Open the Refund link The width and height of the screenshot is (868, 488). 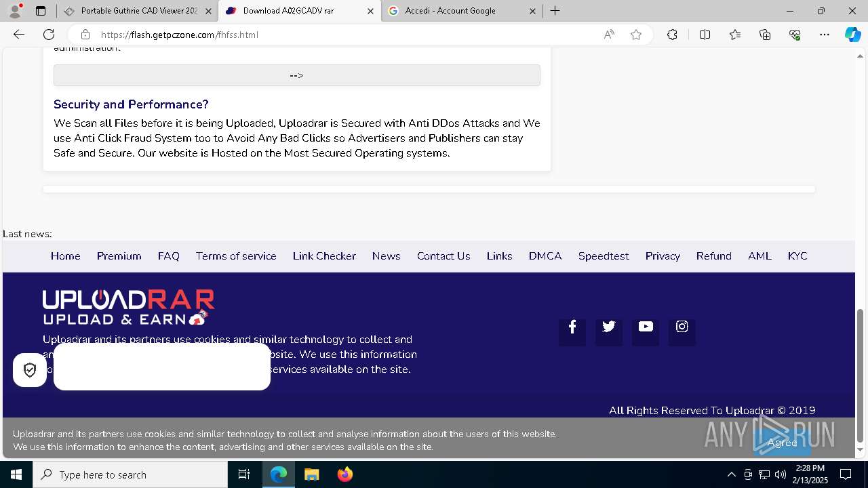coord(714,256)
